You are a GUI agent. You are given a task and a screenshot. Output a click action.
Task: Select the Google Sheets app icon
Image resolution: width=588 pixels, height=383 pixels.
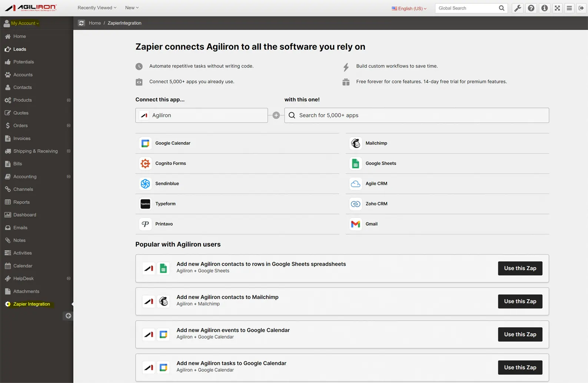tap(356, 164)
